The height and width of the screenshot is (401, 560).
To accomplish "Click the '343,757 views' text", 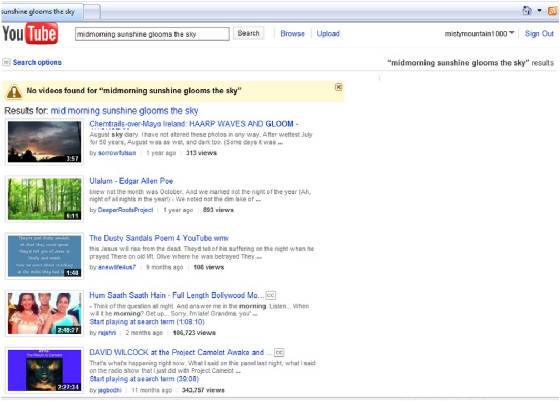I will coord(203,390).
